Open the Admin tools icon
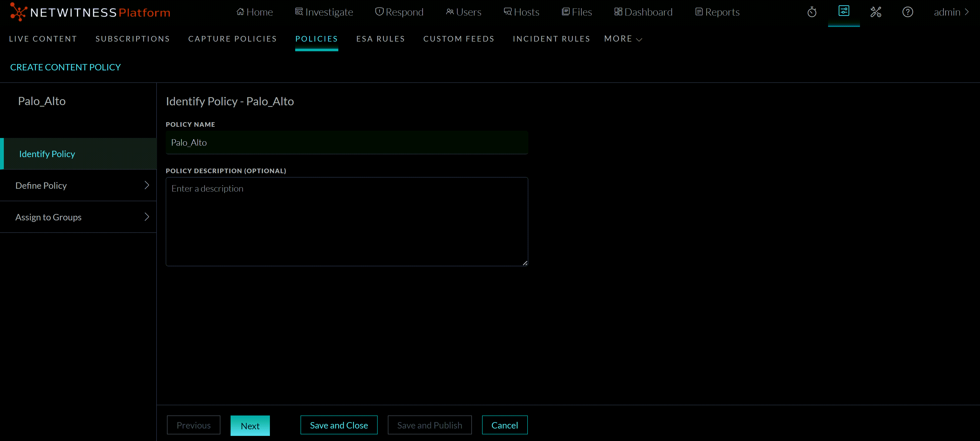The height and width of the screenshot is (441, 980). pyautogui.click(x=876, y=12)
